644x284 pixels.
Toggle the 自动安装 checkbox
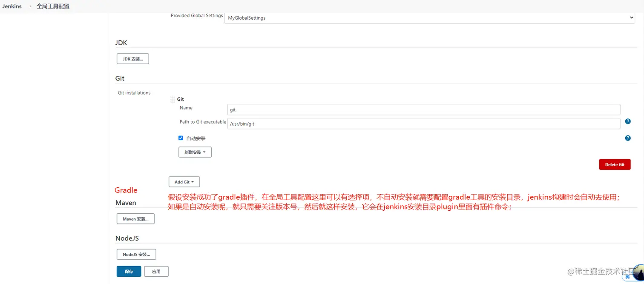tap(181, 138)
